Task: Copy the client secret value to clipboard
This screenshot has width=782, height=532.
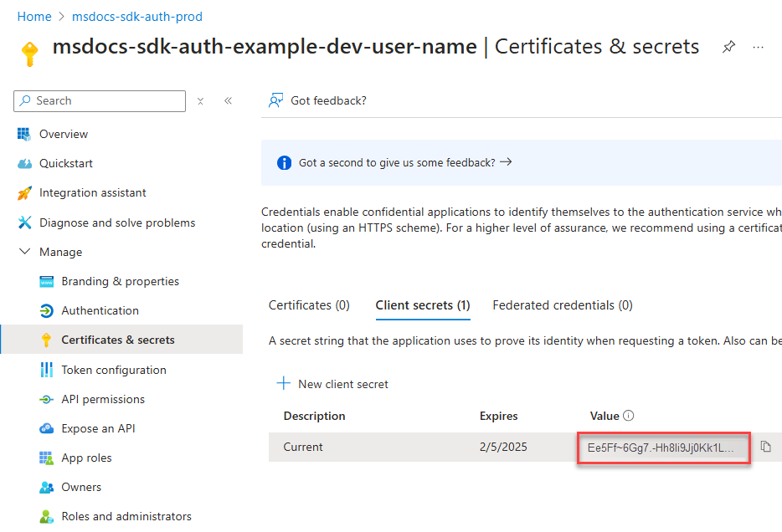Action: point(765,447)
